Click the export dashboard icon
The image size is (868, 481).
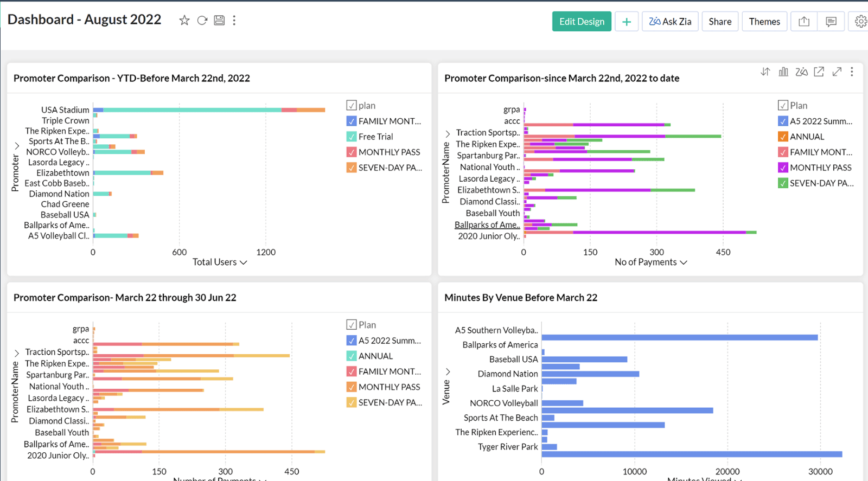pyautogui.click(x=804, y=22)
